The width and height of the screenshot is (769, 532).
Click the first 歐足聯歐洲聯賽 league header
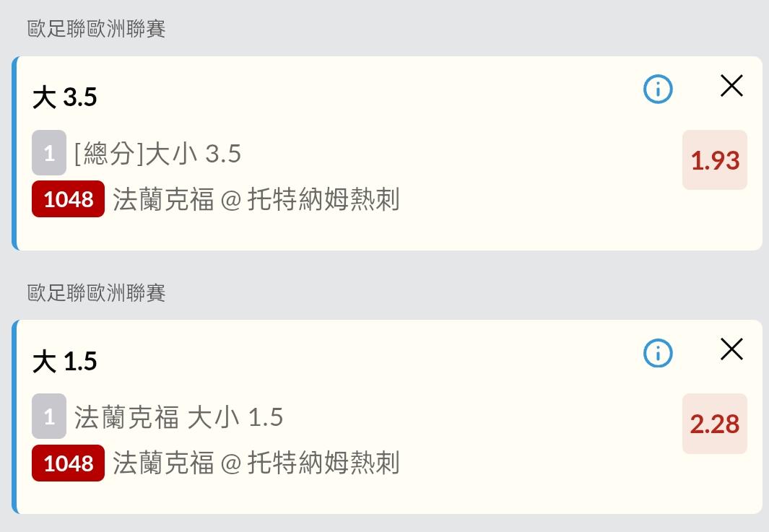tap(96, 28)
